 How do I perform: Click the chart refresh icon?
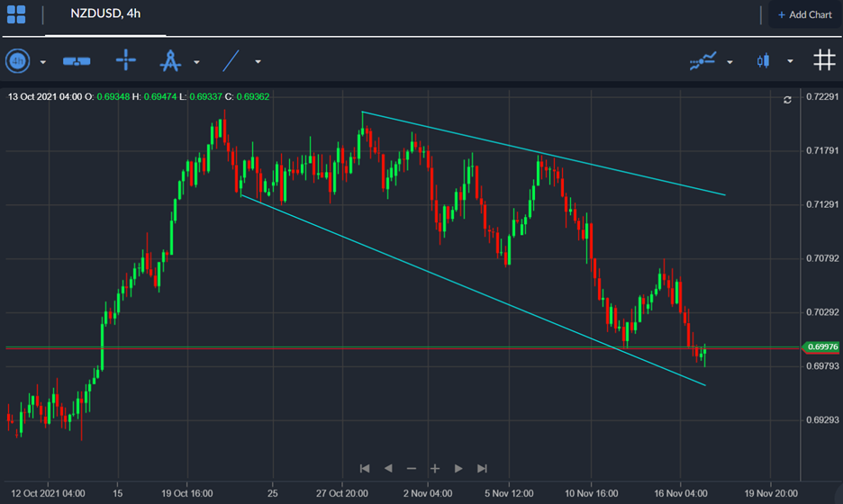(787, 100)
